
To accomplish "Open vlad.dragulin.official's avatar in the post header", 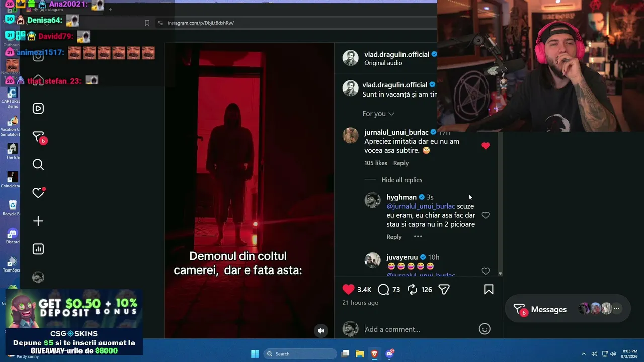I will 350,58.
